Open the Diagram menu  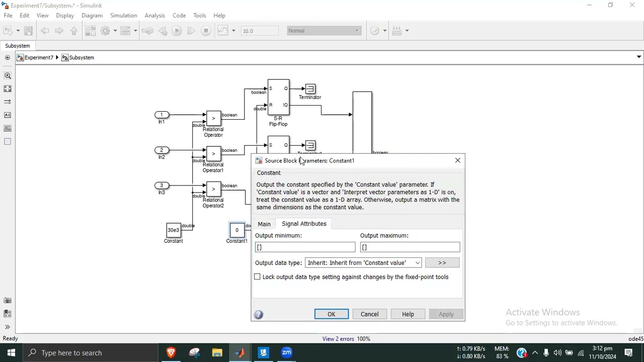[92, 16]
